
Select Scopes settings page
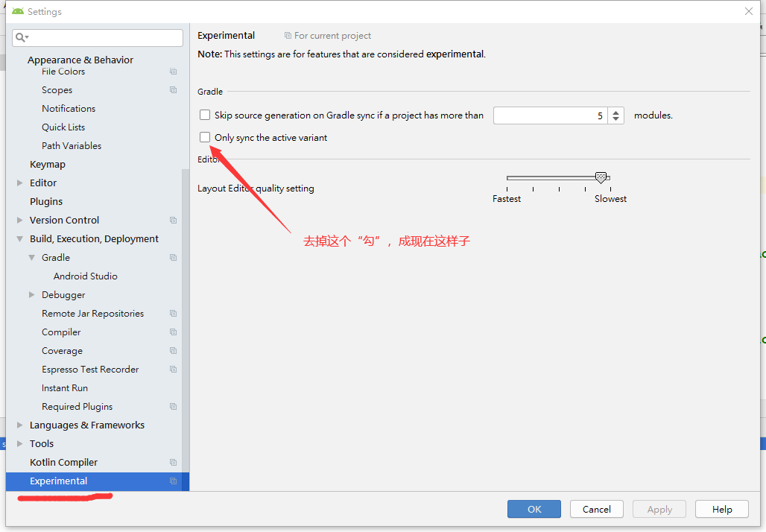pos(57,90)
